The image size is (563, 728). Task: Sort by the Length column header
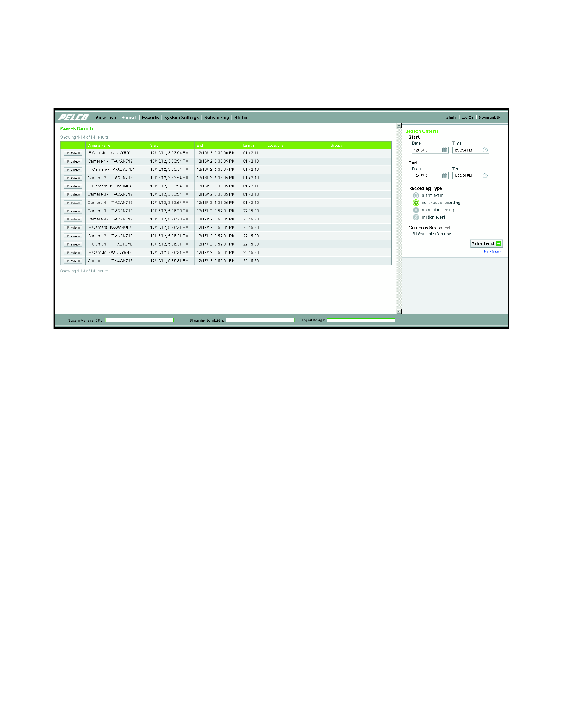[x=253, y=145]
